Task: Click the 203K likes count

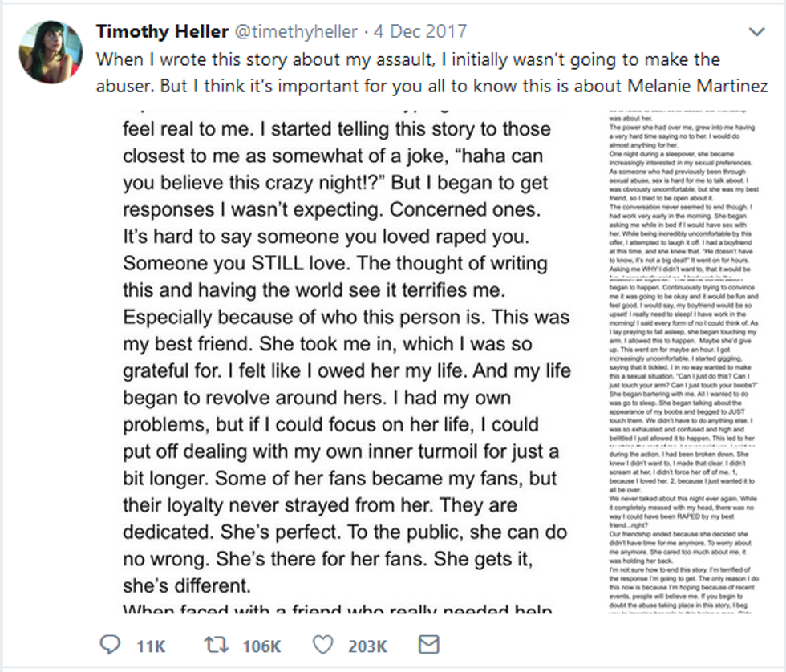Action: point(367,645)
